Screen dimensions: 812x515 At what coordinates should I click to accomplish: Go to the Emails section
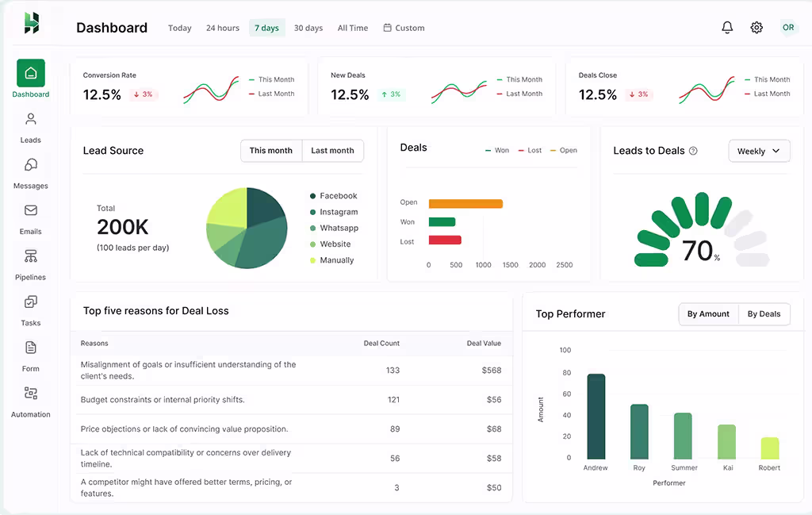(x=29, y=221)
